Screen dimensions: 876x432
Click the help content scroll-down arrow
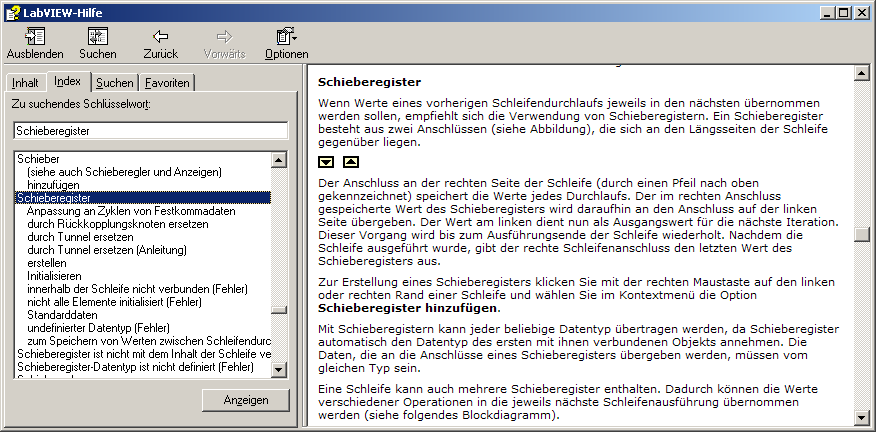pos(861,418)
